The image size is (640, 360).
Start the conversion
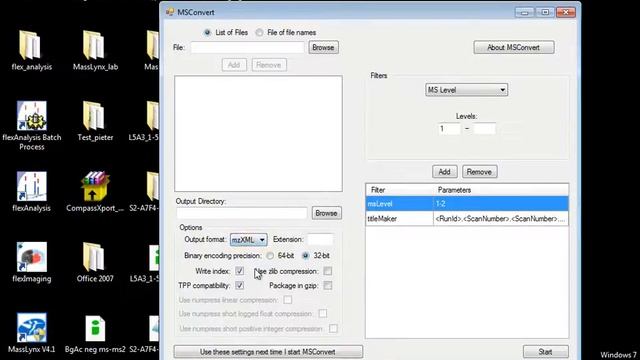(545, 352)
